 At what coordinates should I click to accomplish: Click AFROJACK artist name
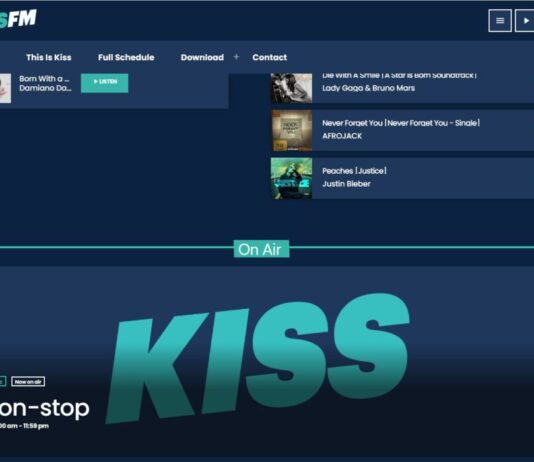[342, 136]
